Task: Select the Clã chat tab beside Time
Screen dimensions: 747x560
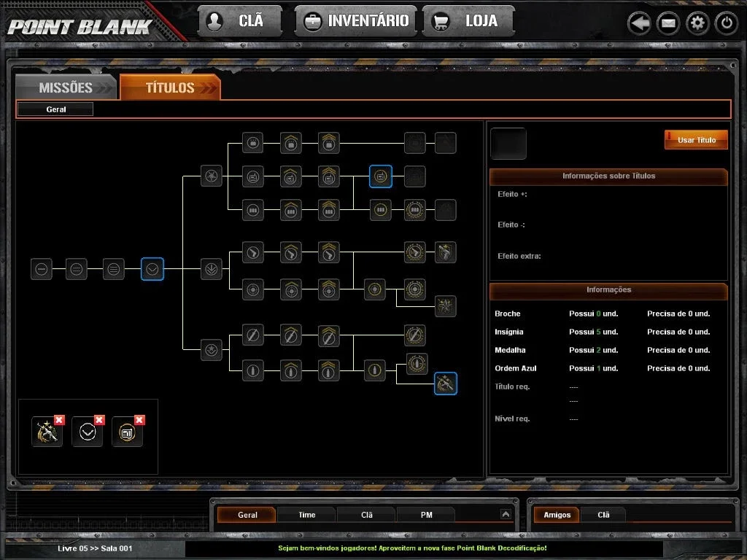Action: [366, 515]
